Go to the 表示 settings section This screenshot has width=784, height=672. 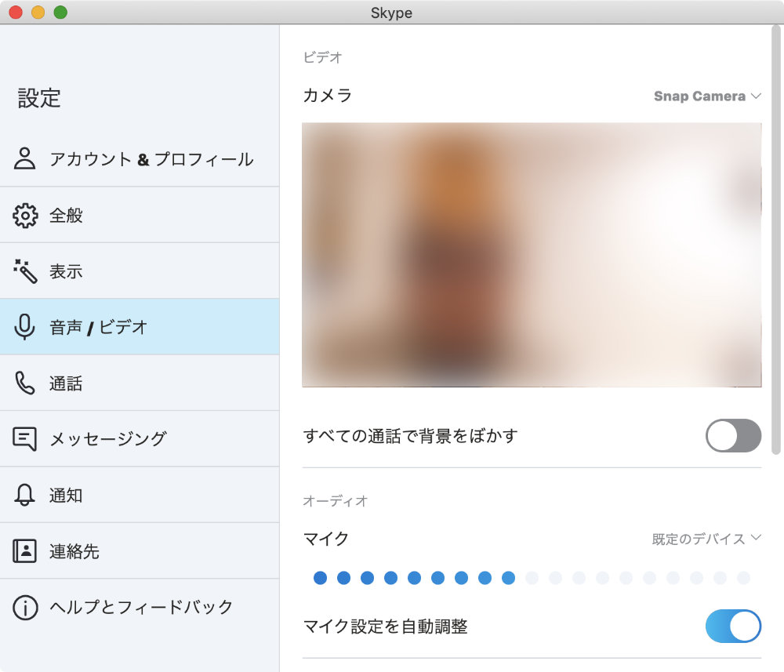140,271
